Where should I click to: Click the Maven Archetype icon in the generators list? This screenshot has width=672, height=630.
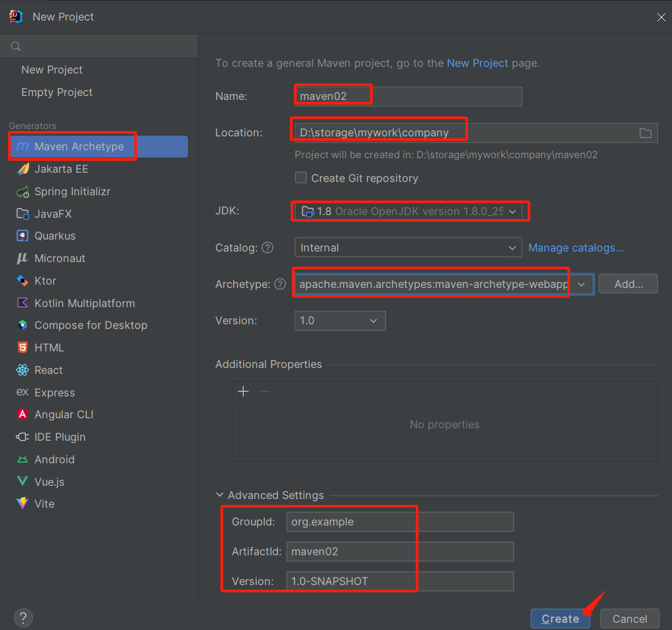23,146
